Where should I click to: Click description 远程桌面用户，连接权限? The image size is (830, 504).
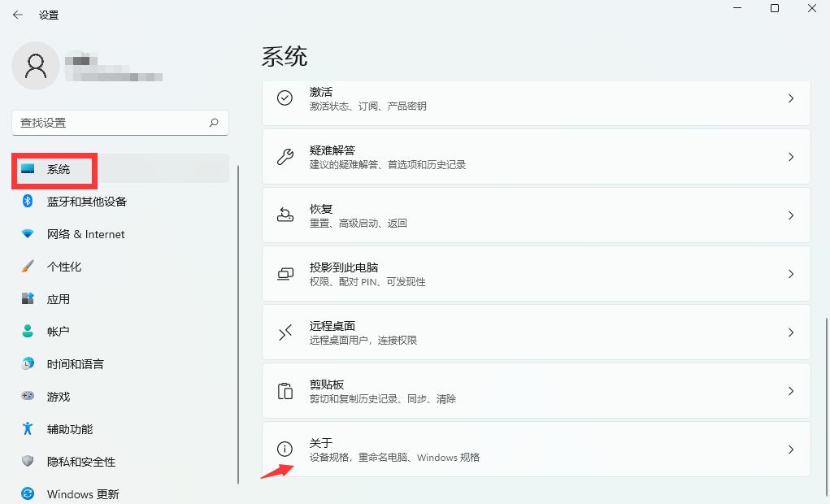(x=363, y=341)
